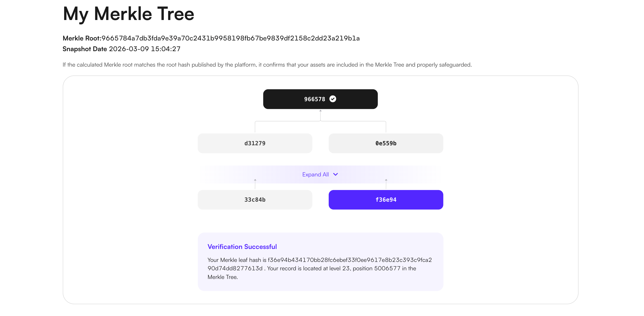Click the snapshot timestamp 2026-03-09 15:04:27
Screen dimensions: 644x316
(x=144, y=49)
